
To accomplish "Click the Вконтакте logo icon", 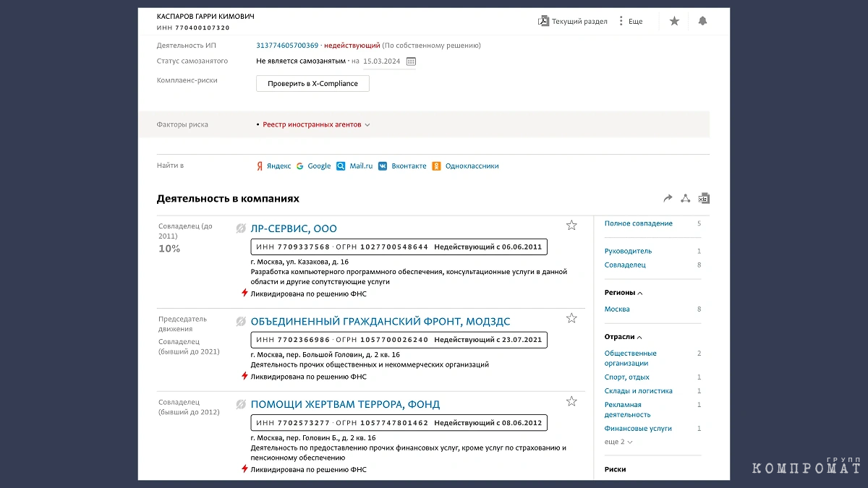I will click(x=383, y=166).
